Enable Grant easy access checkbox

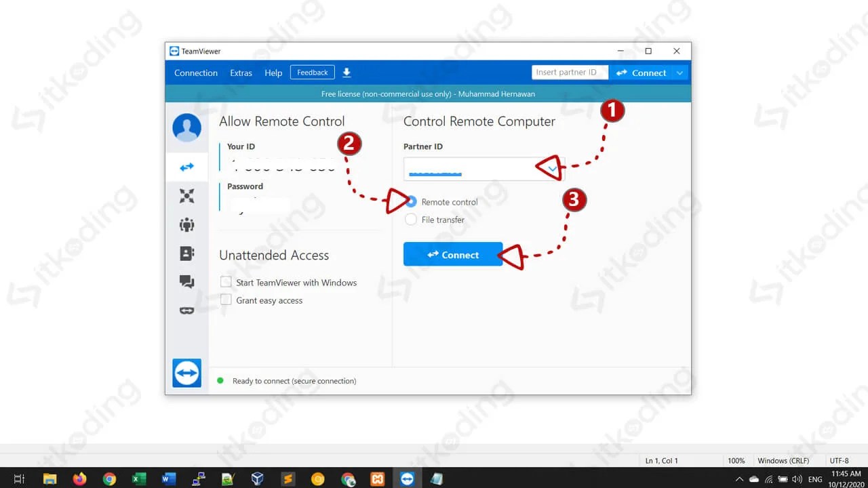pyautogui.click(x=226, y=300)
